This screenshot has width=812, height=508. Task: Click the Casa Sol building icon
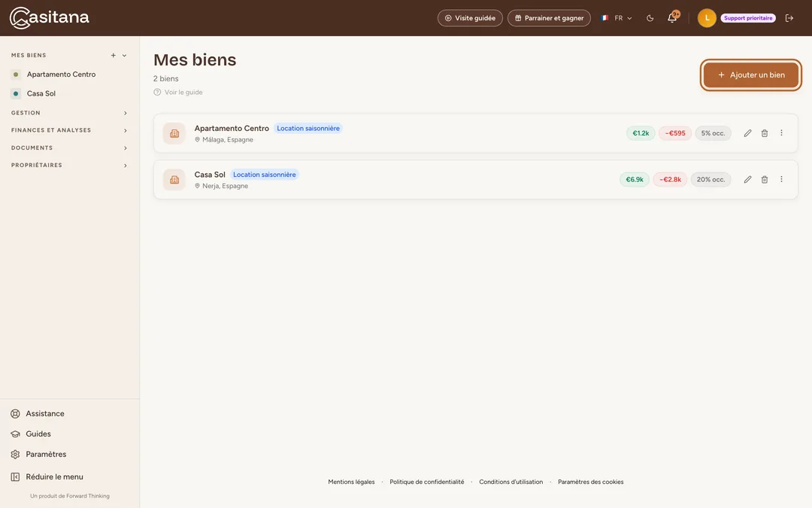tap(174, 179)
